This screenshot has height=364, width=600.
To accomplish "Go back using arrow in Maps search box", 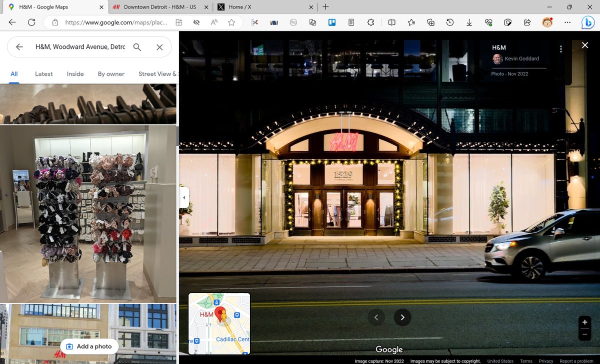I will click(x=19, y=47).
